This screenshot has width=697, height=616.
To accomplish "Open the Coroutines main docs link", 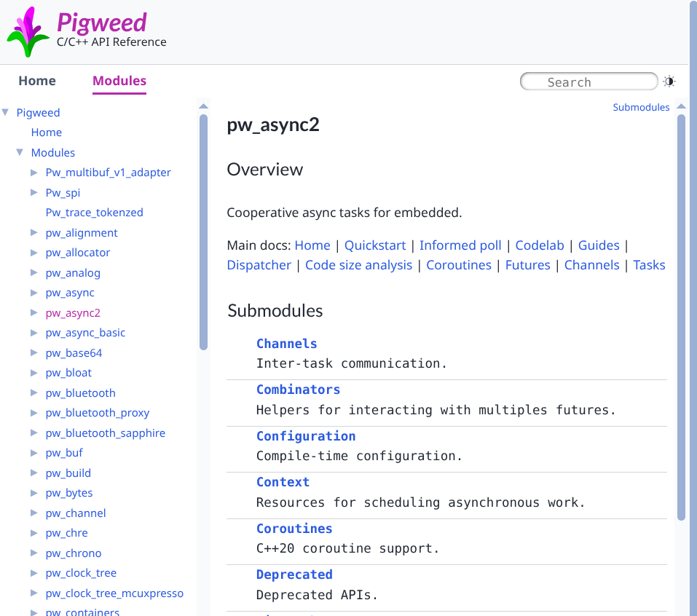I will point(459,265).
